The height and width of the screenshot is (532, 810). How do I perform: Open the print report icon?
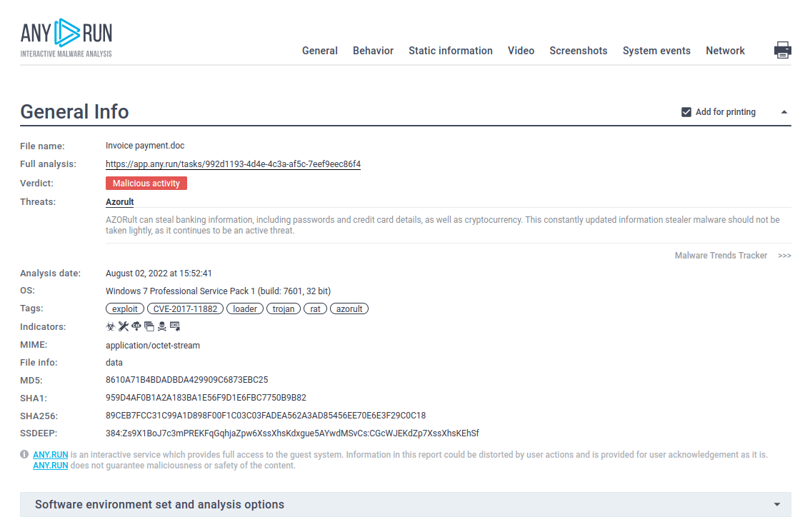coord(783,50)
